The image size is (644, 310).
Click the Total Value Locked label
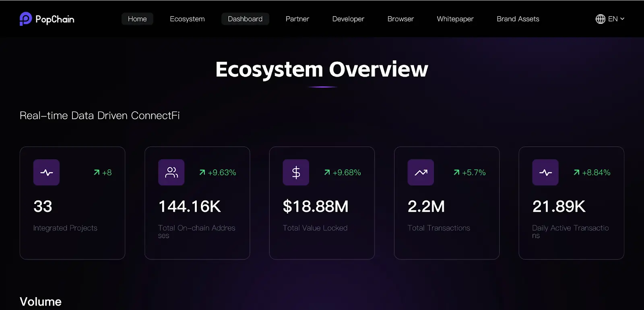coord(315,228)
